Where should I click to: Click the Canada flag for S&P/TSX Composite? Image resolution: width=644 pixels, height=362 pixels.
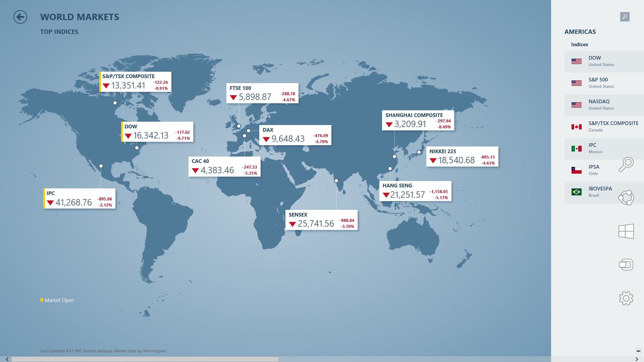577,127
